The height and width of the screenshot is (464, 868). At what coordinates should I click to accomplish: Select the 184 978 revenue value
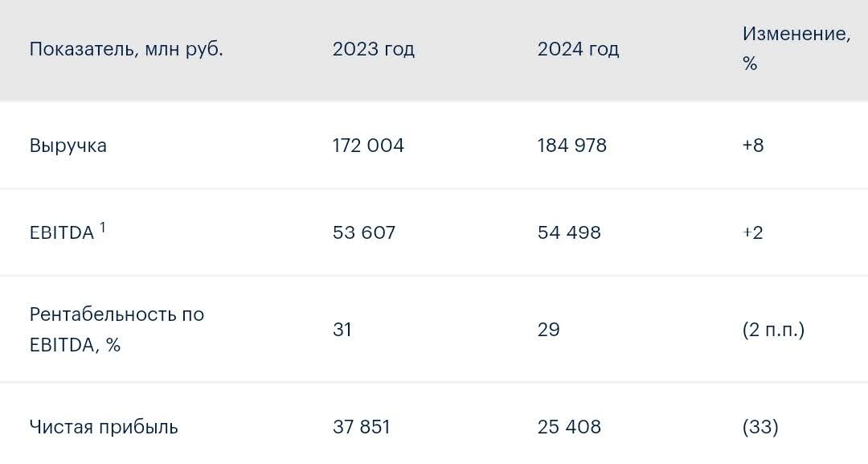pyautogui.click(x=572, y=146)
